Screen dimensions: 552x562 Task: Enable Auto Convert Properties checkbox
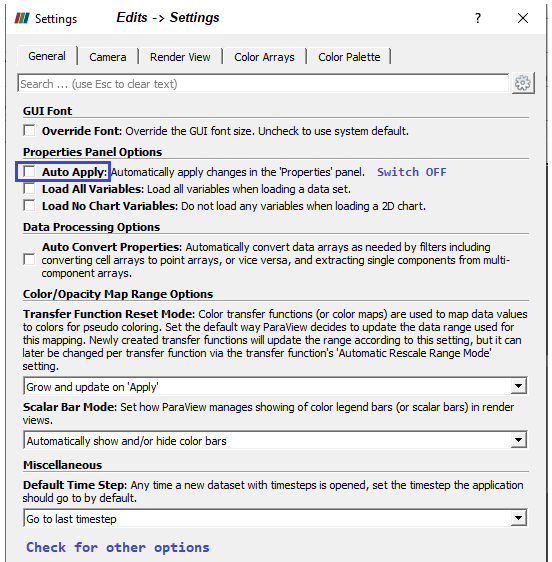(29, 259)
